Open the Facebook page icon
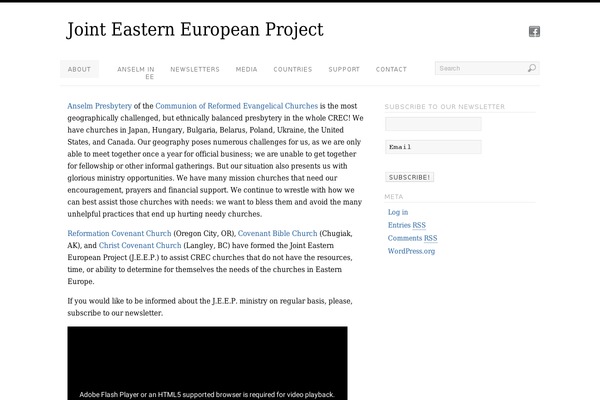Viewport: 600px width, 400px height. click(534, 31)
